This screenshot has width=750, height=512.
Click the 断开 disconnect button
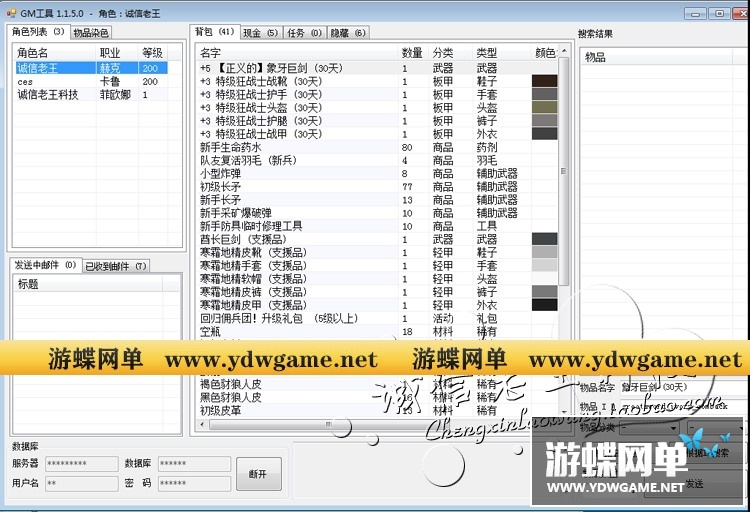pyautogui.click(x=258, y=474)
